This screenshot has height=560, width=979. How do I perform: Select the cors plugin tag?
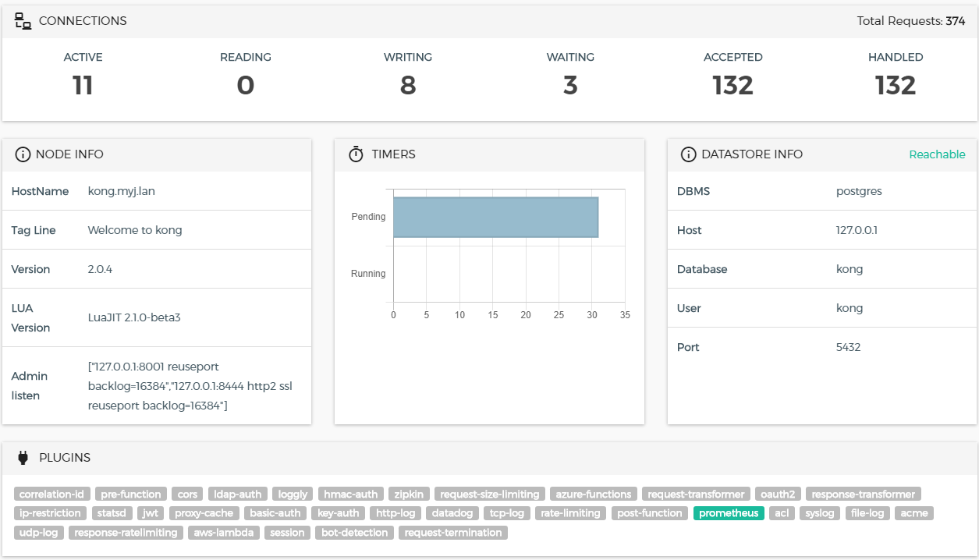coord(187,494)
